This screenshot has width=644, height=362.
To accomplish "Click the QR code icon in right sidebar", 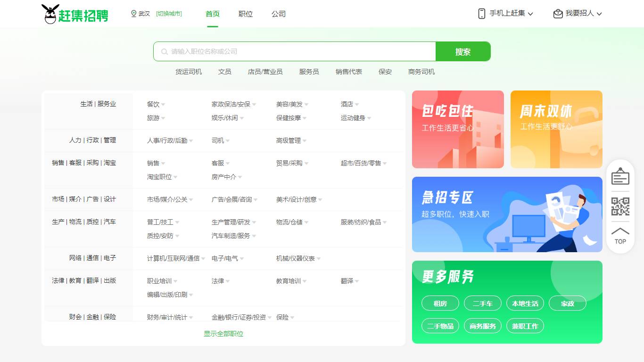I will click(x=620, y=206).
